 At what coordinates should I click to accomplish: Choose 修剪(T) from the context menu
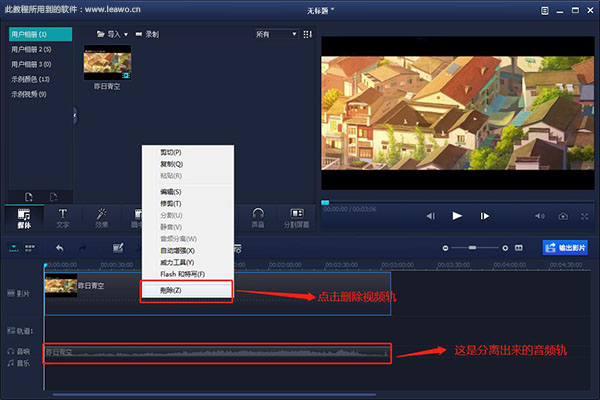(x=188, y=204)
